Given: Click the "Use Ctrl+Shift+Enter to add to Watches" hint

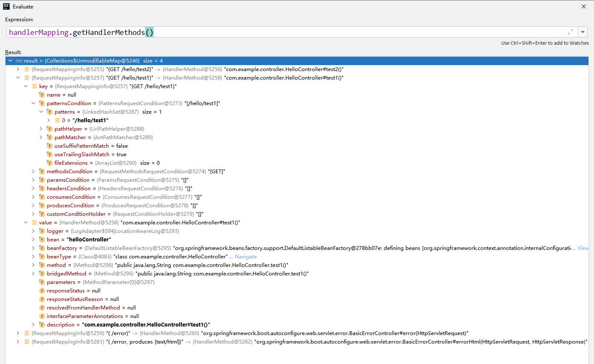Looking at the screenshot, I should pos(545,43).
